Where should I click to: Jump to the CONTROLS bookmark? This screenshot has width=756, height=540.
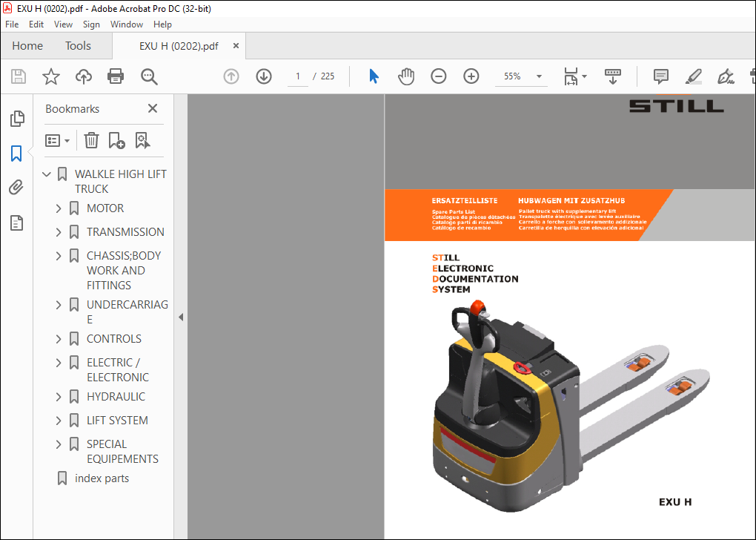point(114,339)
